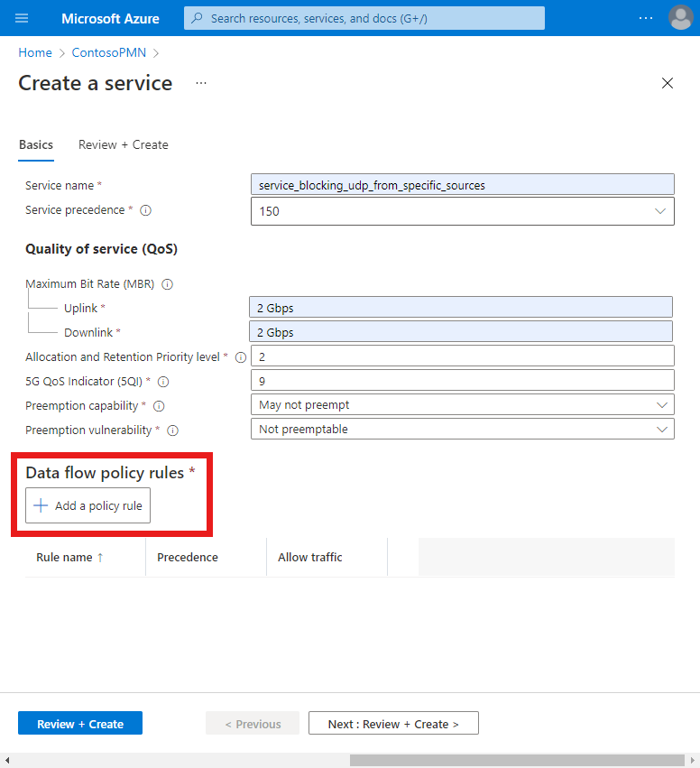Image resolution: width=700 pixels, height=768 pixels.
Task: Open the portal hamburger menu
Action: [x=22, y=18]
